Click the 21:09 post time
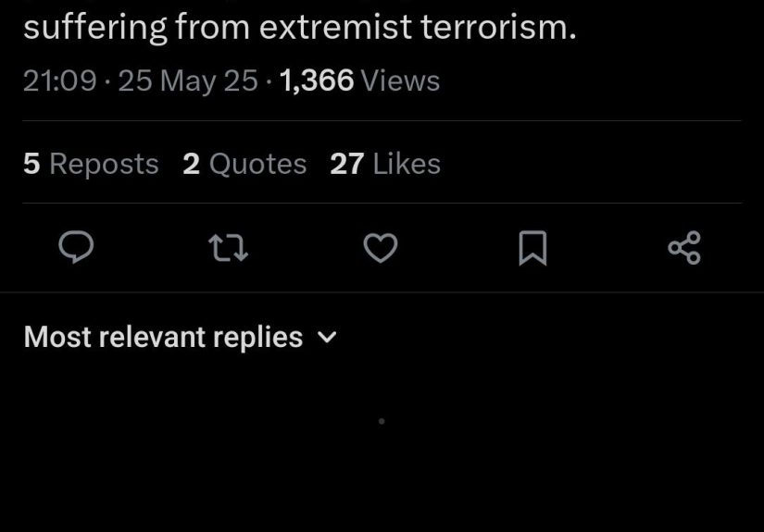Image resolution: width=764 pixels, height=532 pixels. coord(59,80)
